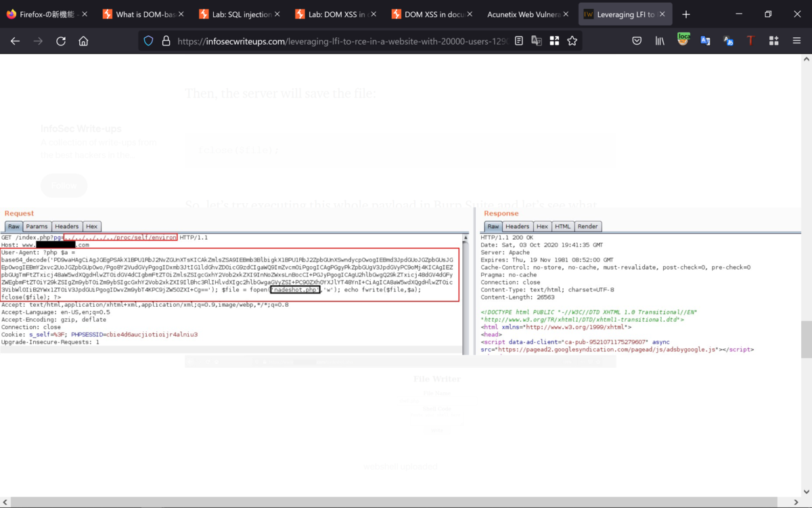
Task: Click the 'Connection: close' response header
Action: [x=510, y=282]
